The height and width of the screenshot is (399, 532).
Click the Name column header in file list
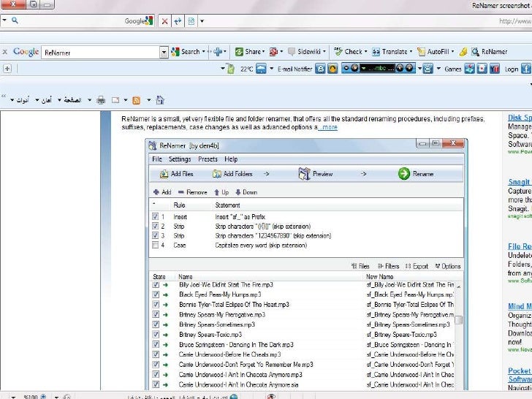(186, 277)
